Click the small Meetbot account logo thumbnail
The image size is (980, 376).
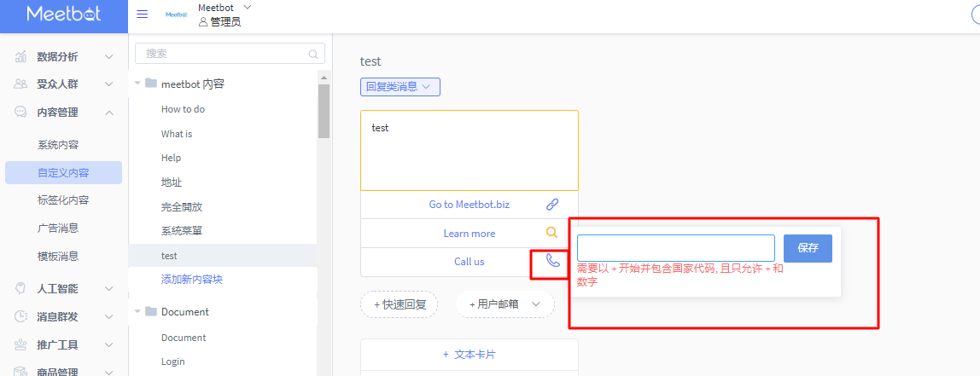click(176, 14)
